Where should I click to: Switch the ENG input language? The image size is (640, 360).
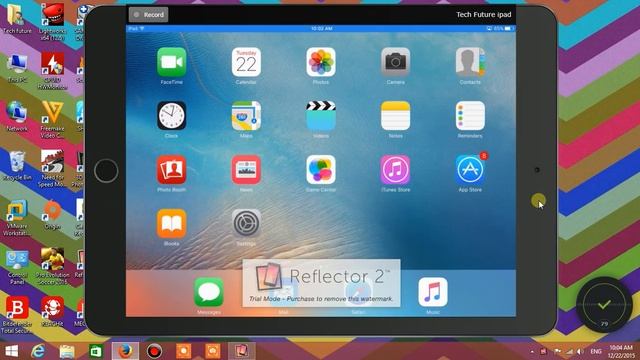click(596, 351)
